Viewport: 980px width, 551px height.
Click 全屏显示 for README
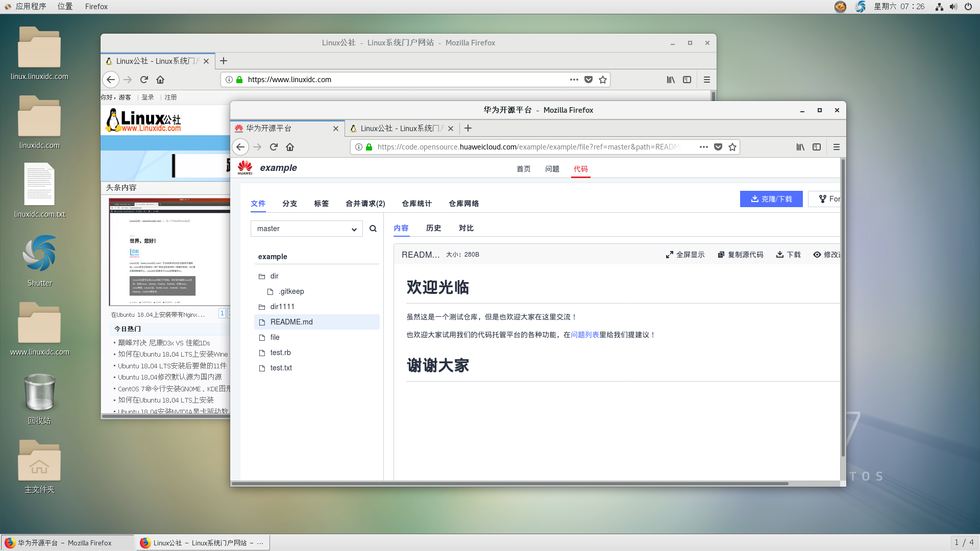685,255
